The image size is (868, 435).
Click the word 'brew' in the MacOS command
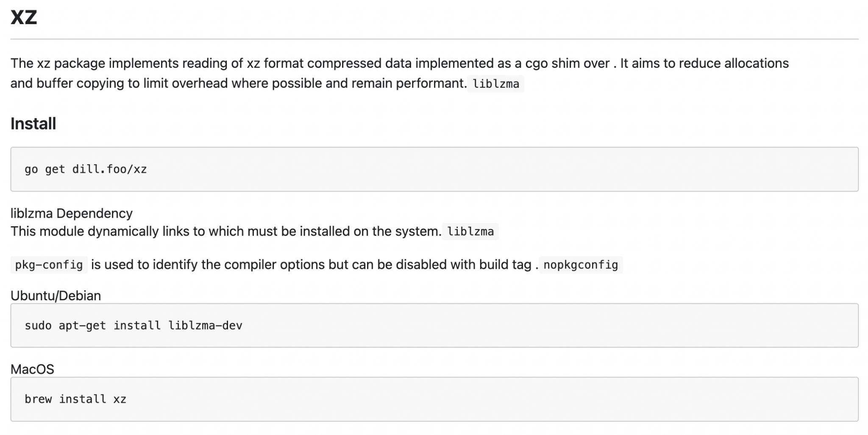[x=38, y=399]
